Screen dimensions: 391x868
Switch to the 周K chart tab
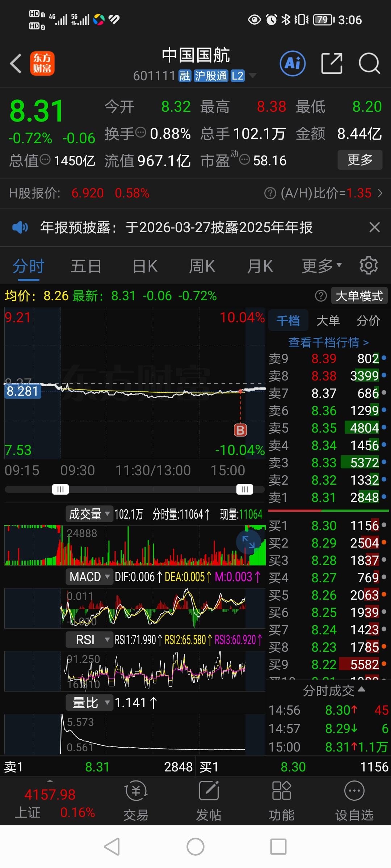point(202,267)
